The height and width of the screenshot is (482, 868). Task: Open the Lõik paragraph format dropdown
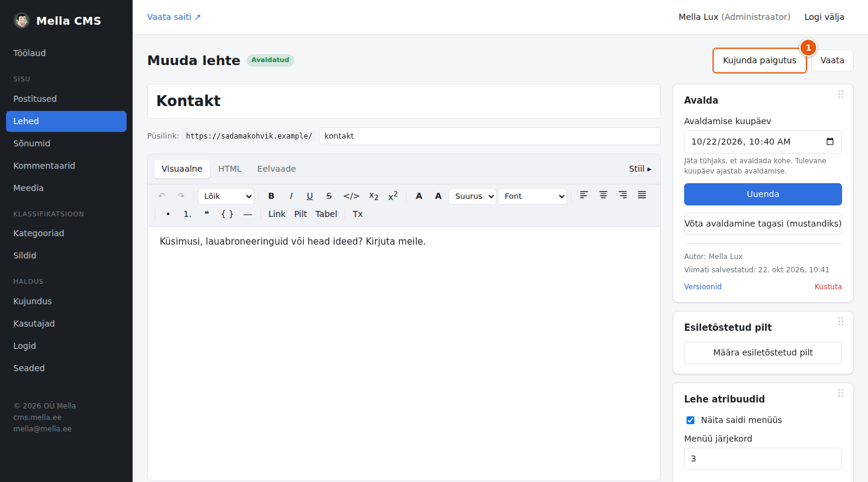pos(226,196)
